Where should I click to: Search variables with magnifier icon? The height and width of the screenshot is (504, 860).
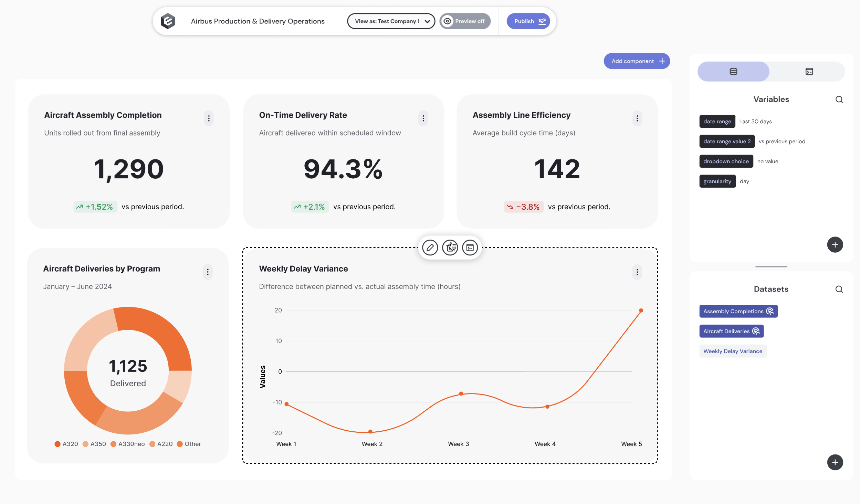point(839,99)
